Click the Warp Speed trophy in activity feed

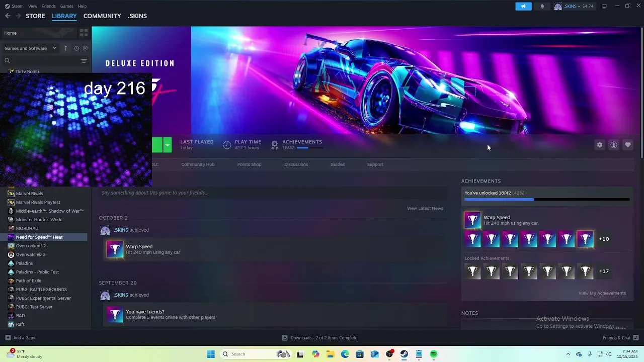pos(115,249)
